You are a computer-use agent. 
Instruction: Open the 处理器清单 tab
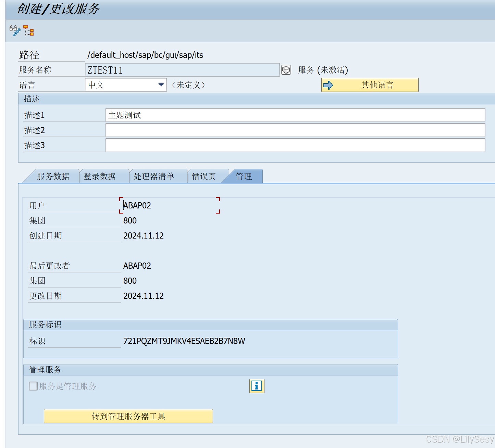pyautogui.click(x=154, y=176)
